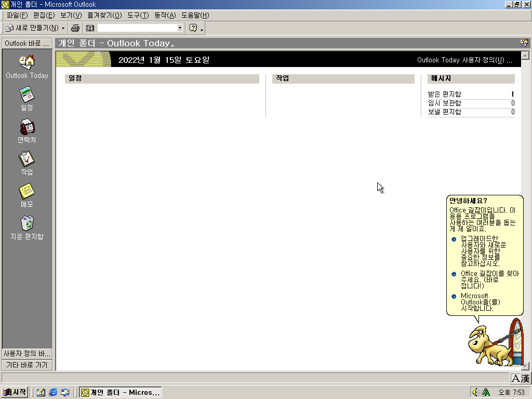The height and width of the screenshot is (399, 532).
Task: Open the 즐겨찾기(O) menu
Action: click(104, 15)
